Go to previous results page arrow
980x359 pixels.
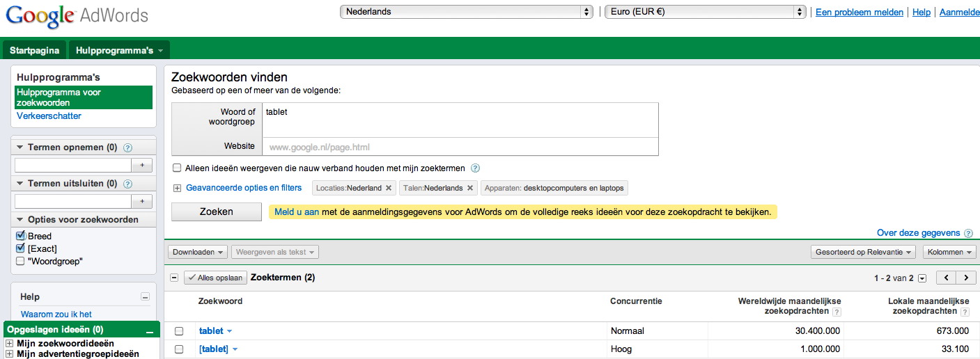(946, 278)
